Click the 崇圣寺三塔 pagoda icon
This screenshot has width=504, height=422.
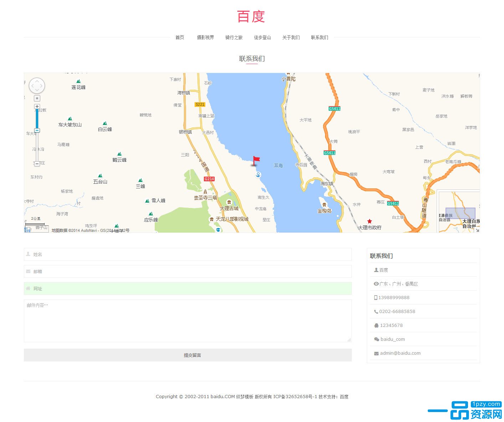[205, 192]
